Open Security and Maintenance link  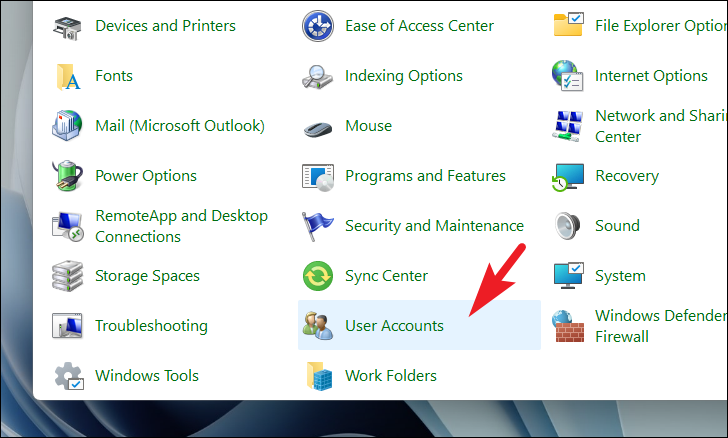coord(434,226)
